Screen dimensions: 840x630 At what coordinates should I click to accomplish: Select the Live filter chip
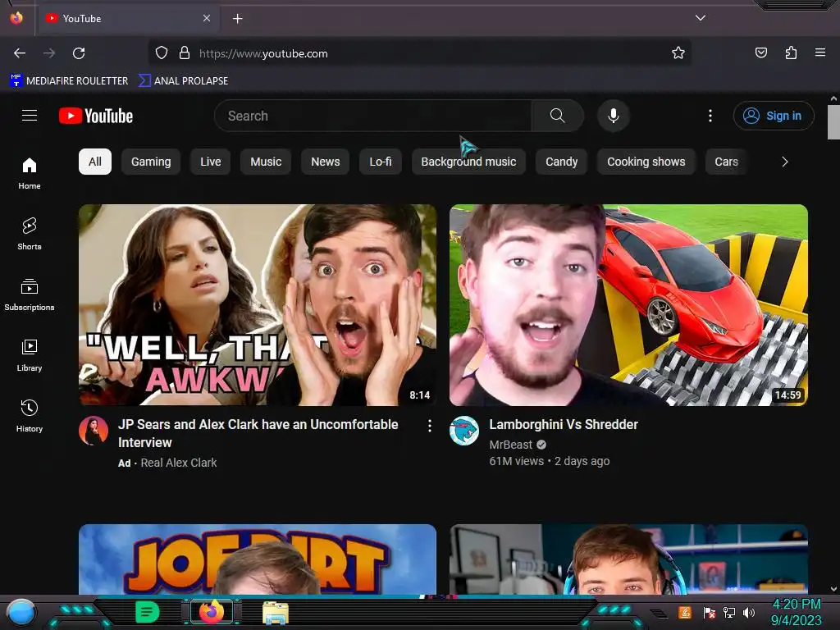click(x=211, y=162)
